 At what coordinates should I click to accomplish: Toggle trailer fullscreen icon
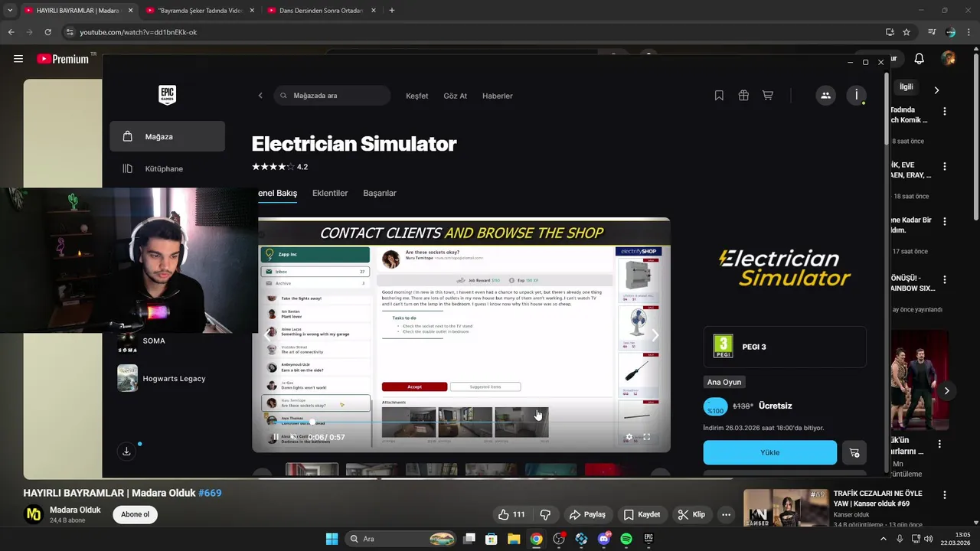(x=647, y=437)
